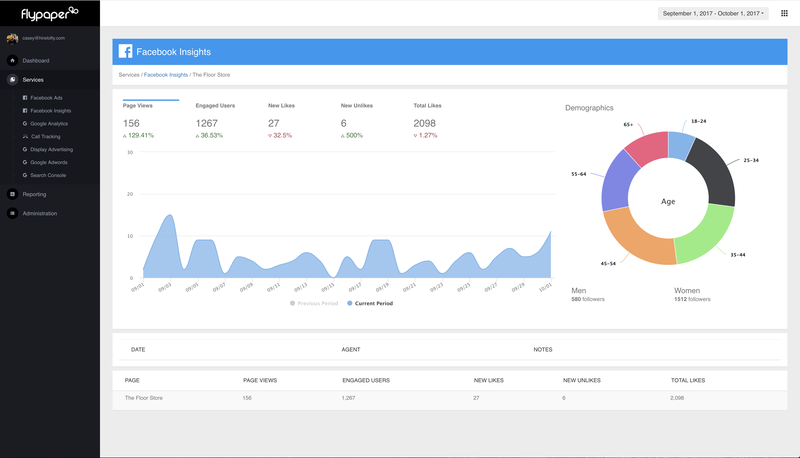
Task: Click the ENGAGED USERS column header
Action: (x=366, y=380)
